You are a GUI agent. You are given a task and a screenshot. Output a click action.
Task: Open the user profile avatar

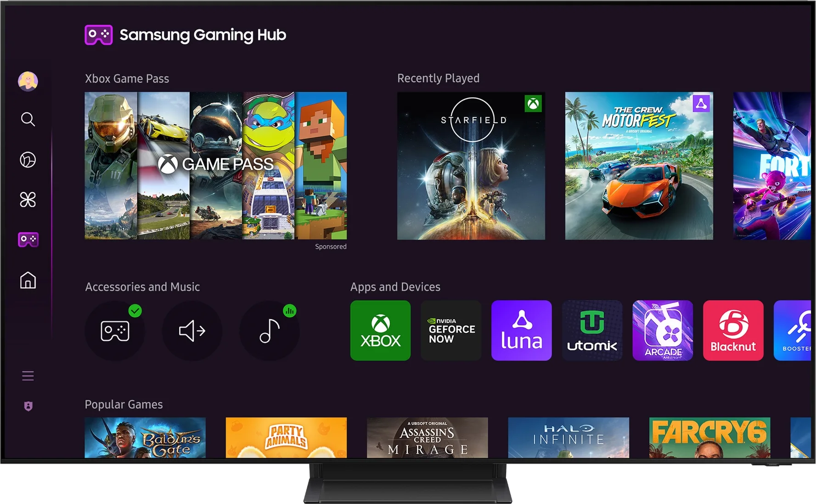(28, 81)
